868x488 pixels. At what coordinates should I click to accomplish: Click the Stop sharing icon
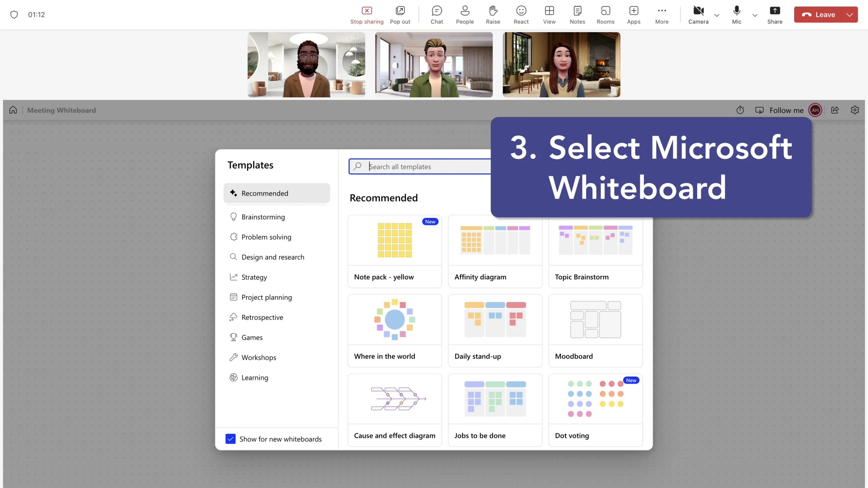(367, 11)
